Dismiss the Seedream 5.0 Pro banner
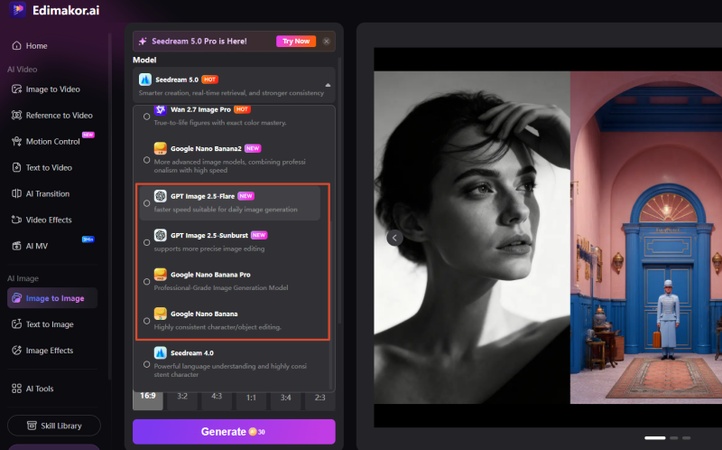The image size is (722, 450). pyautogui.click(x=326, y=41)
